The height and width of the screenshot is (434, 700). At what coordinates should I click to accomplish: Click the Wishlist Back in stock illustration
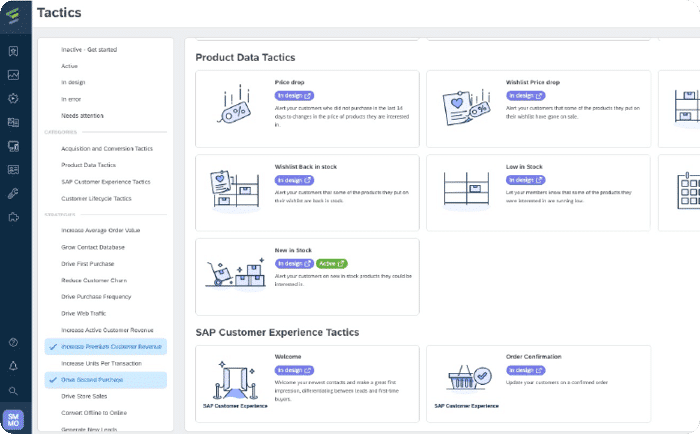tap(235, 190)
